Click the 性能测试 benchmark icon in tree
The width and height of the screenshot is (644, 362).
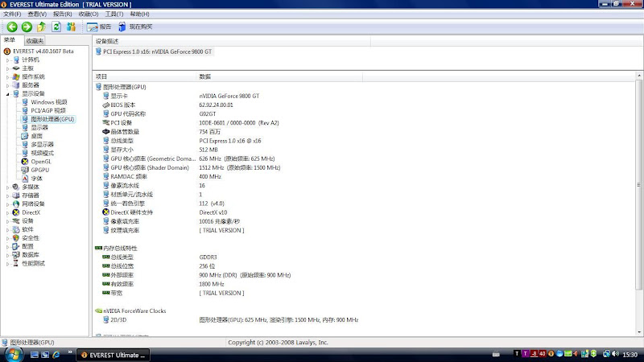[15, 264]
